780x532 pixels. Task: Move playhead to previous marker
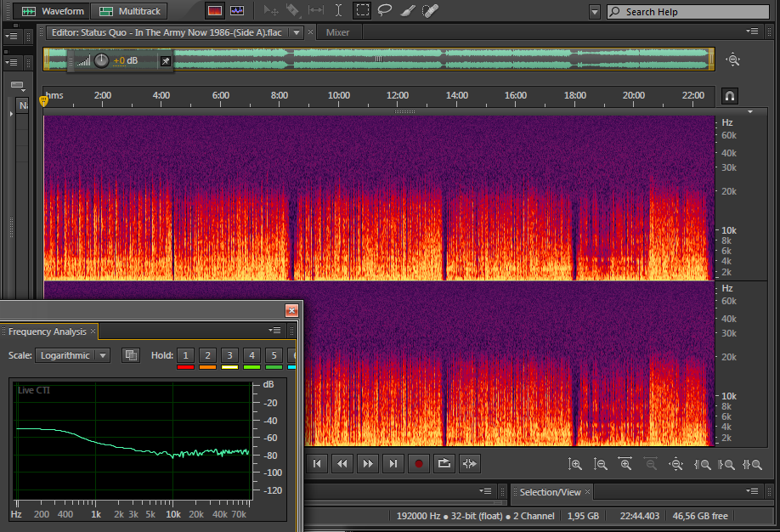tap(317, 464)
